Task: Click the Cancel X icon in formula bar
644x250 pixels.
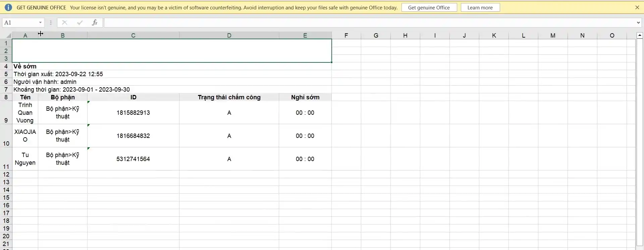Action: click(65, 22)
